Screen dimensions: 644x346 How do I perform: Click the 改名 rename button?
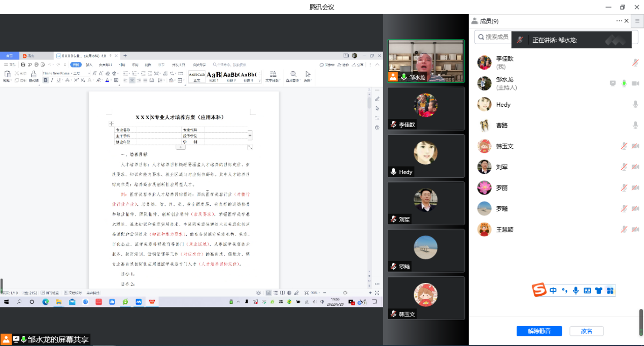586,331
